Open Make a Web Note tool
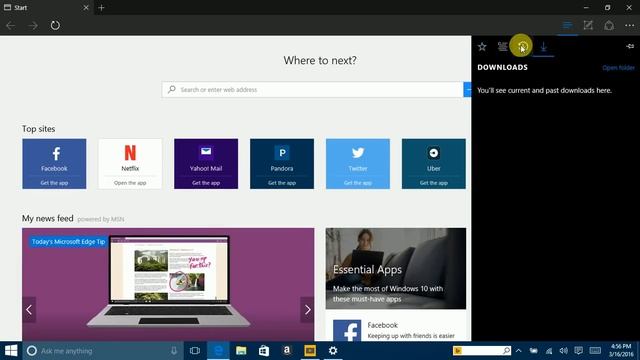The width and height of the screenshot is (640, 360). pos(588,25)
